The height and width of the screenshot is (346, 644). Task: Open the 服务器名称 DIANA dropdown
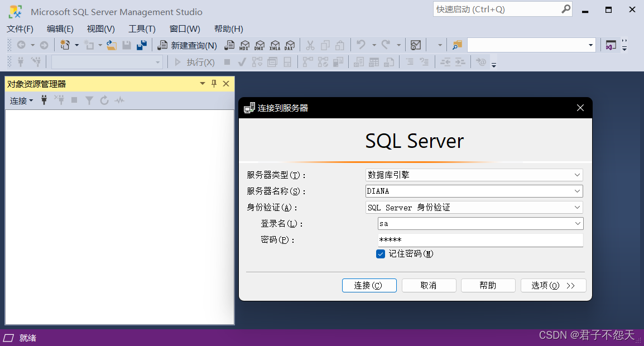[x=577, y=191]
